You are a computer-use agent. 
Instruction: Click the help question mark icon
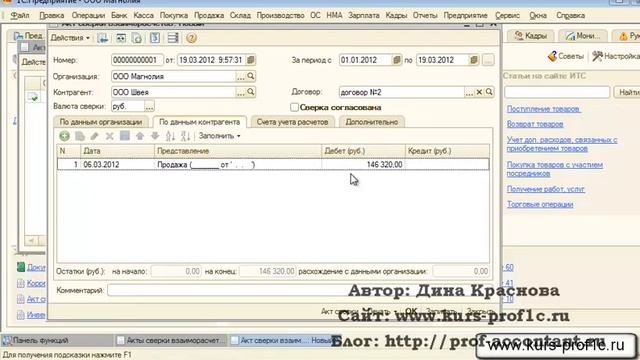coord(191,38)
